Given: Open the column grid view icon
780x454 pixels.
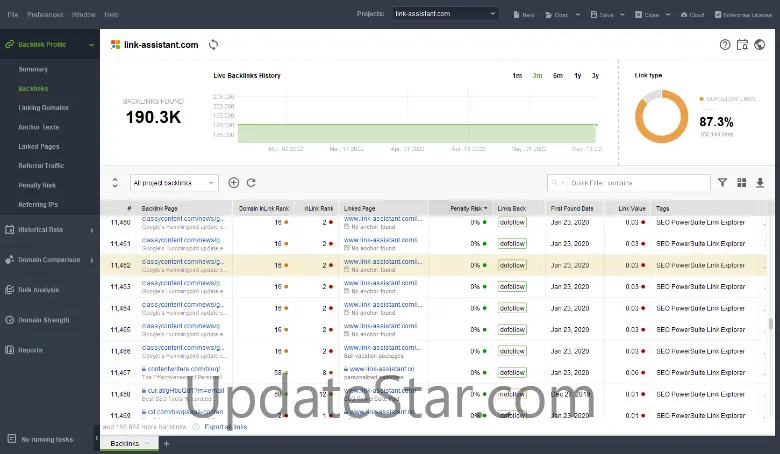Looking at the screenshot, I should coord(741,182).
